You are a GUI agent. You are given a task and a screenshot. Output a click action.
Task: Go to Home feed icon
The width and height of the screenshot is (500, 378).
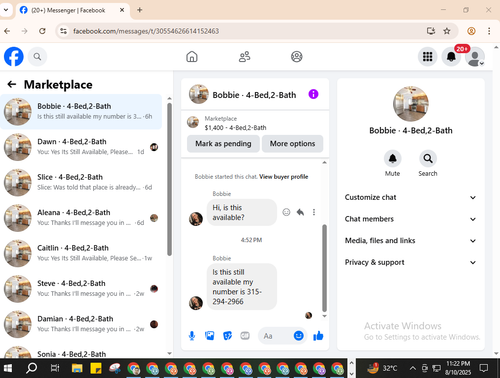coord(192,57)
